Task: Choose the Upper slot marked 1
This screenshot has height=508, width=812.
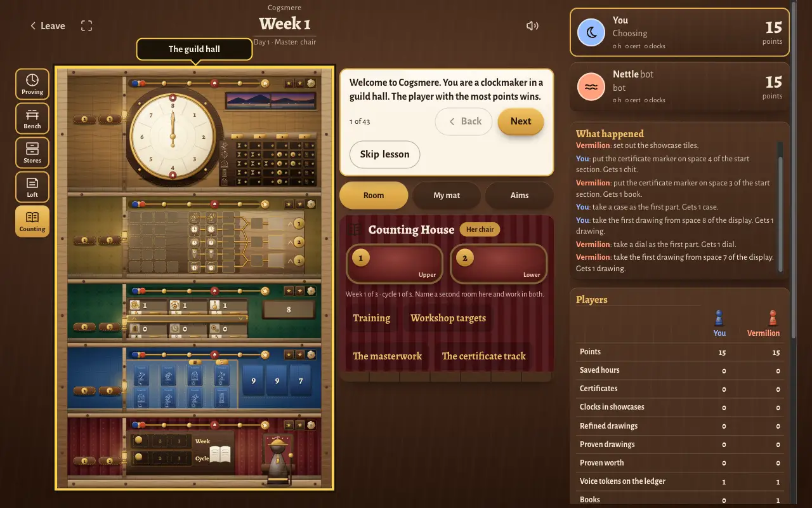Action: 395,264
